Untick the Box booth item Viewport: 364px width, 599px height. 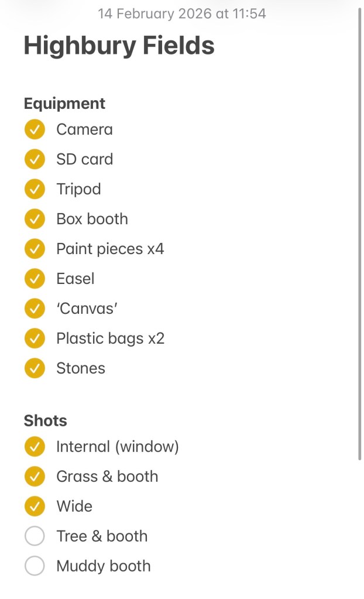coord(35,219)
